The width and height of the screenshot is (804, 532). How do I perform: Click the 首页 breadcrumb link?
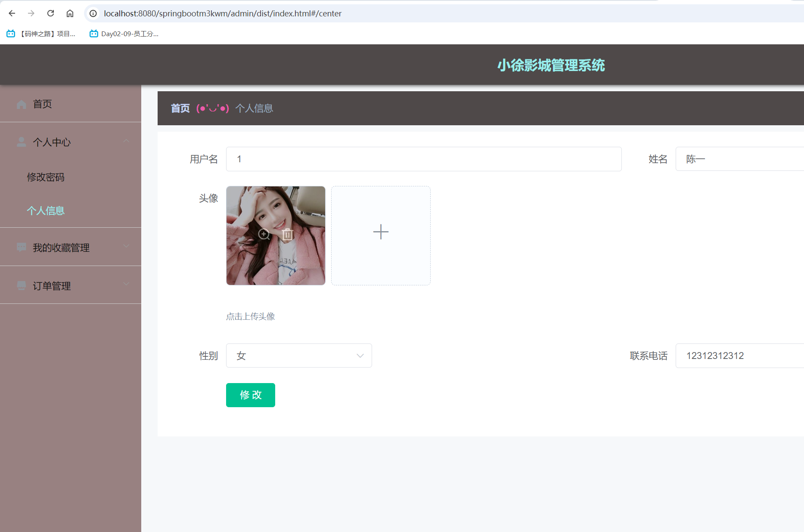[180, 108]
